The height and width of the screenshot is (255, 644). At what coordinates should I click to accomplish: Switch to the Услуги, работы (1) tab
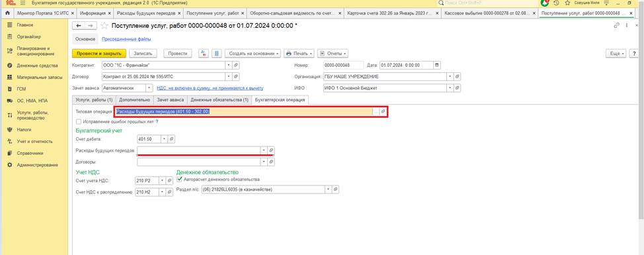(x=94, y=100)
